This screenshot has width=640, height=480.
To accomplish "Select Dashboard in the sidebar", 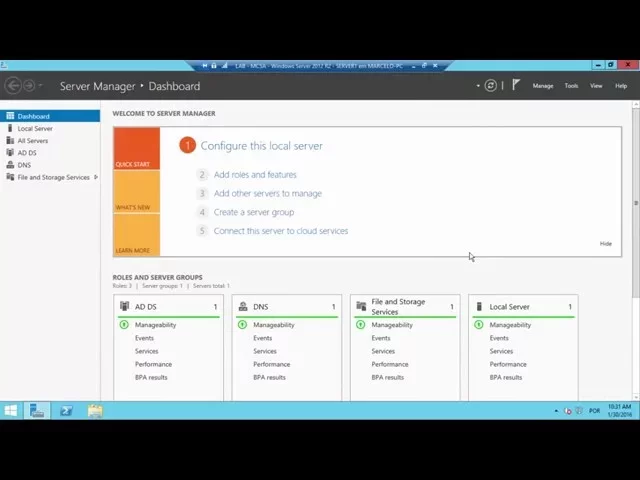I will pyautogui.click(x=50, y=116).
